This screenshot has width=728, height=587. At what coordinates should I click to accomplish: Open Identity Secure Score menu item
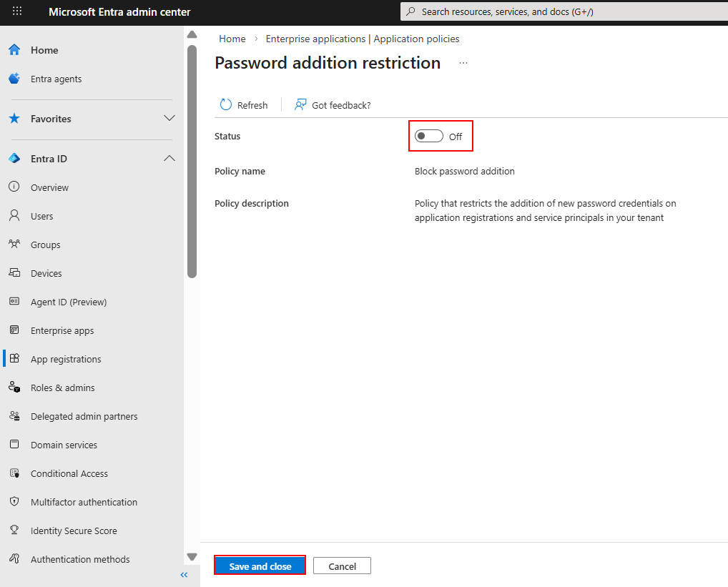[x=74, y=531]
